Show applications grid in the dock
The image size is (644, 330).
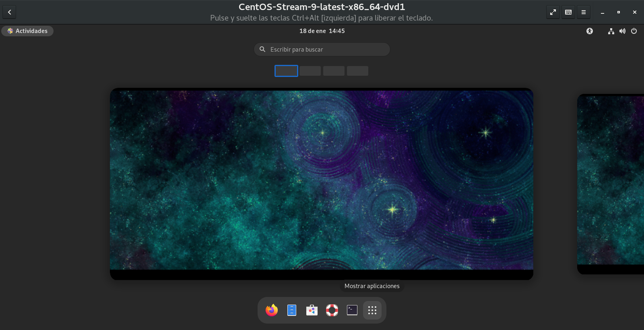tap(372, 310)
